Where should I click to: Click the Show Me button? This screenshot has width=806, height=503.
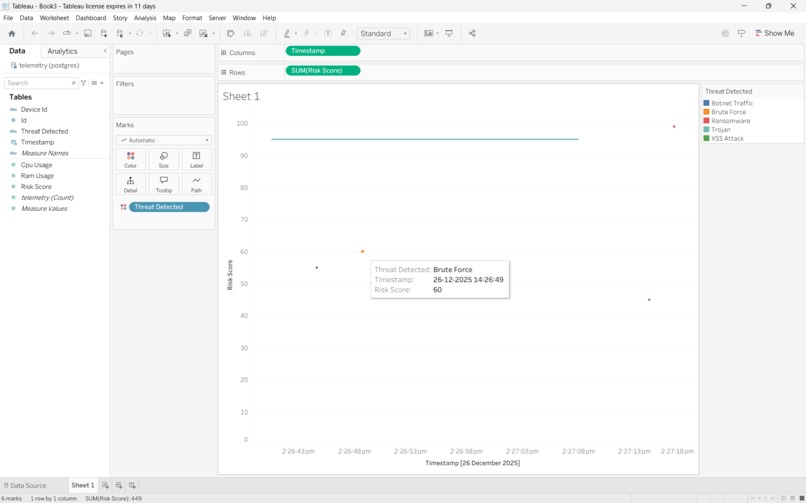point(775,33)
